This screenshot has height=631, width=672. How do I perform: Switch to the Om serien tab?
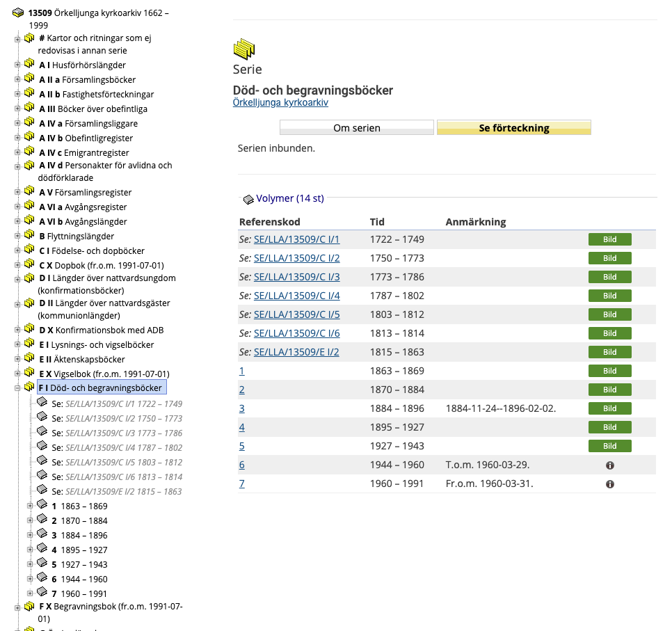[356, 128]
